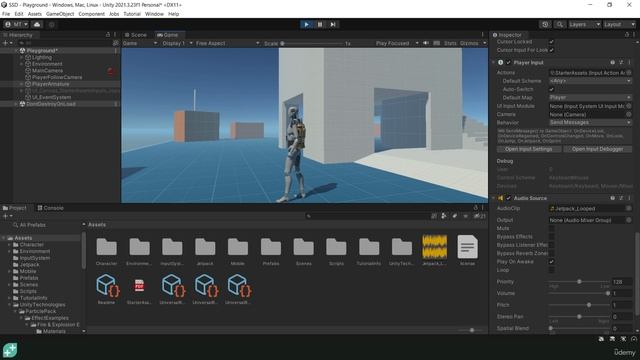Switch to the Console tab
640x360 pixels.
51,208
